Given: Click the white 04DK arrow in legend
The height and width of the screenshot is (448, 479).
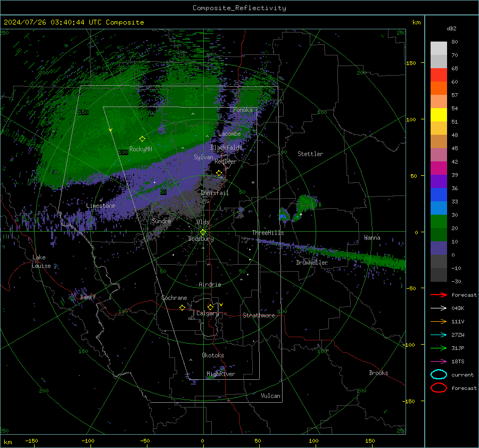Looking at the screenshot, I should 439,308.
